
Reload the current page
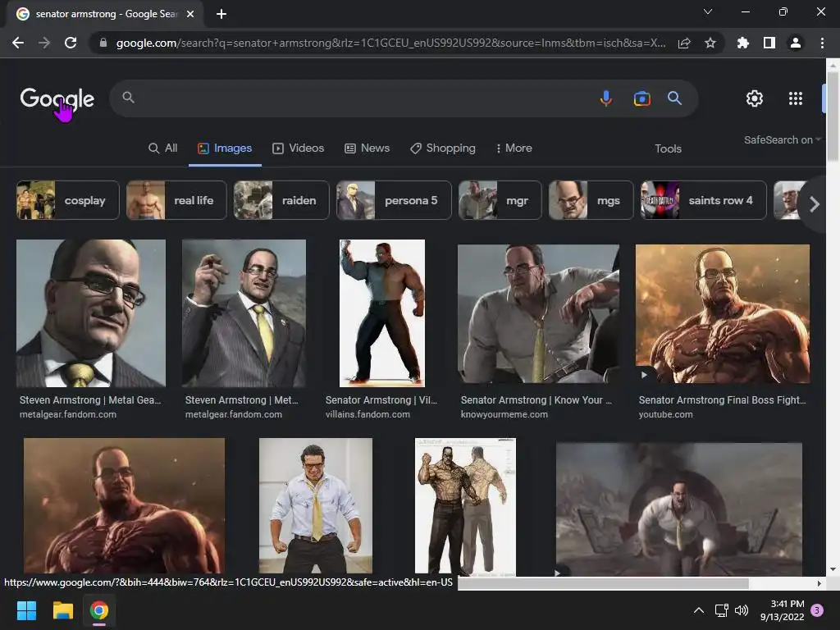point(71,43)
